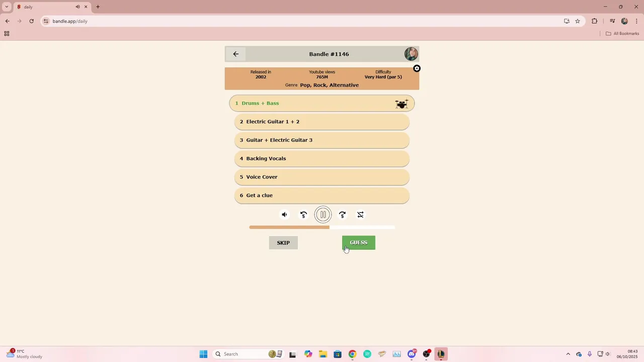The image size is (644, 362).
Task: Open Discord from the taskbar
Action: [412, 354]
